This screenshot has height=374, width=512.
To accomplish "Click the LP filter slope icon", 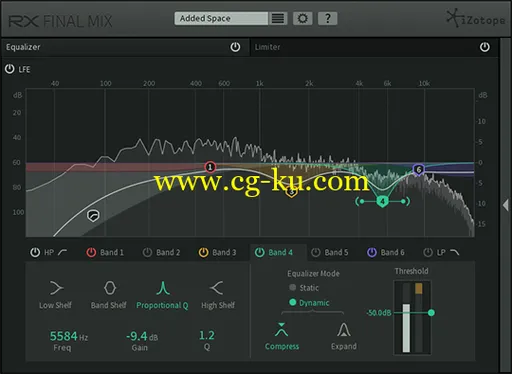I will click(454, 252).
